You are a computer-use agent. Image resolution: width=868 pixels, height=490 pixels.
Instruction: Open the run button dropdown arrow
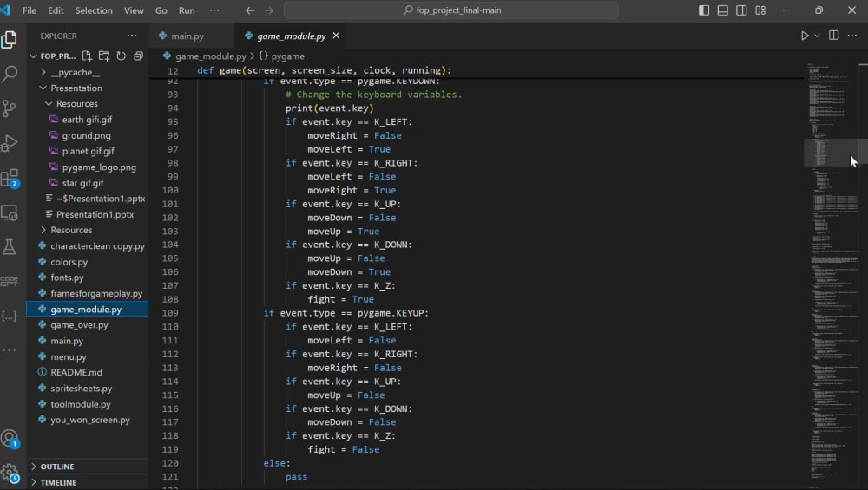[x=817, y=36]
